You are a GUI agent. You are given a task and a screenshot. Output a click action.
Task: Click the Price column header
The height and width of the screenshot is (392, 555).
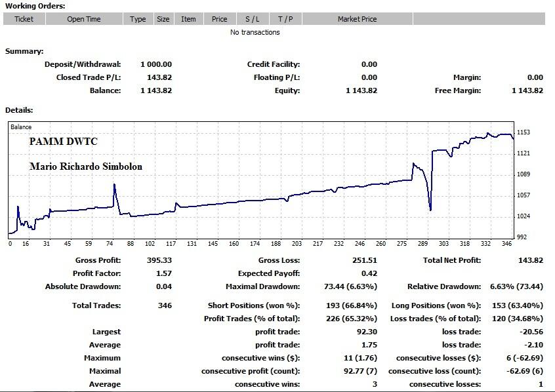tap(220, 19)
